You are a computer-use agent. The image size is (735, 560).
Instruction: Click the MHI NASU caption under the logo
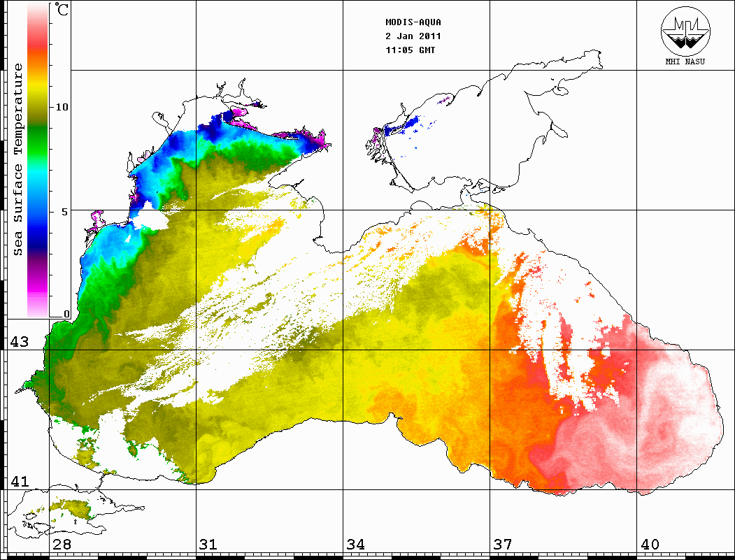685,62
